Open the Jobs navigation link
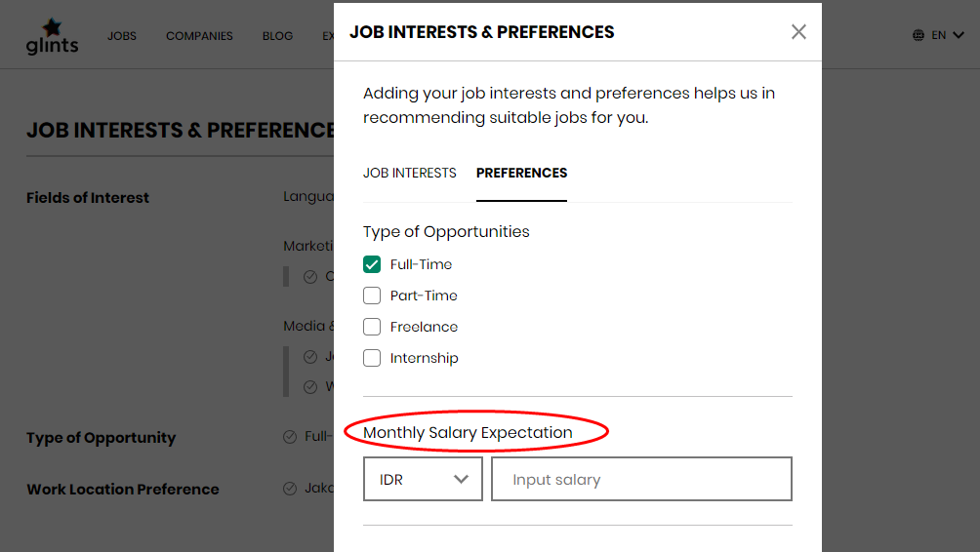The image size is (980, 552). (x=122, y=36)
